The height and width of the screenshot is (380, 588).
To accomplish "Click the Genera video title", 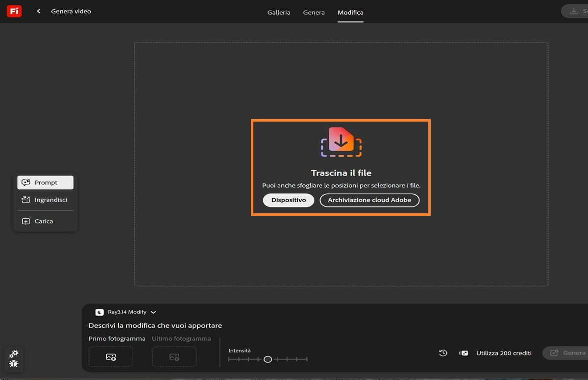I will 71,11.
